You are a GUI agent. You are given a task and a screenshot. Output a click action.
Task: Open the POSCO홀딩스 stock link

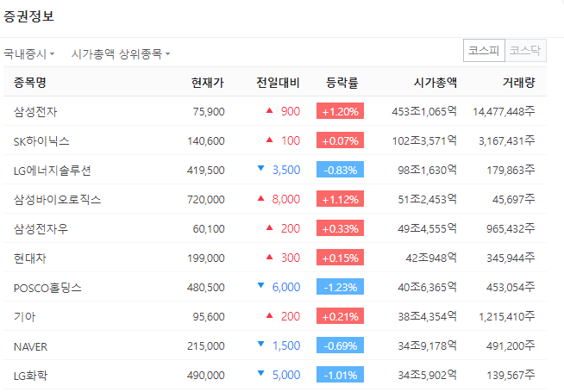pos(47,288)
